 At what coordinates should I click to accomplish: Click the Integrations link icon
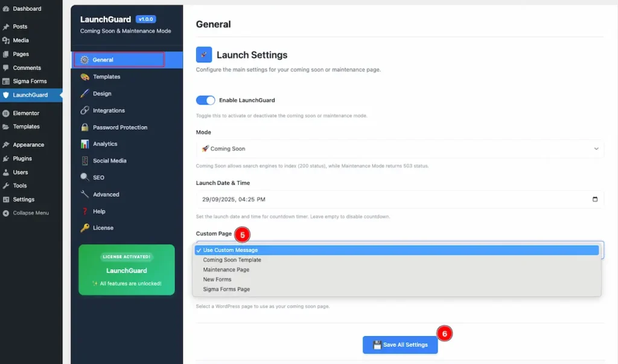tap(84, 110)
